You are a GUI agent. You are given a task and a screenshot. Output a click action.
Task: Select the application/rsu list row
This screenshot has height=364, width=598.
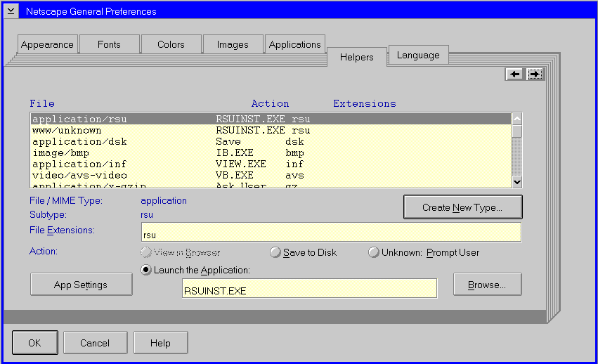271,119
